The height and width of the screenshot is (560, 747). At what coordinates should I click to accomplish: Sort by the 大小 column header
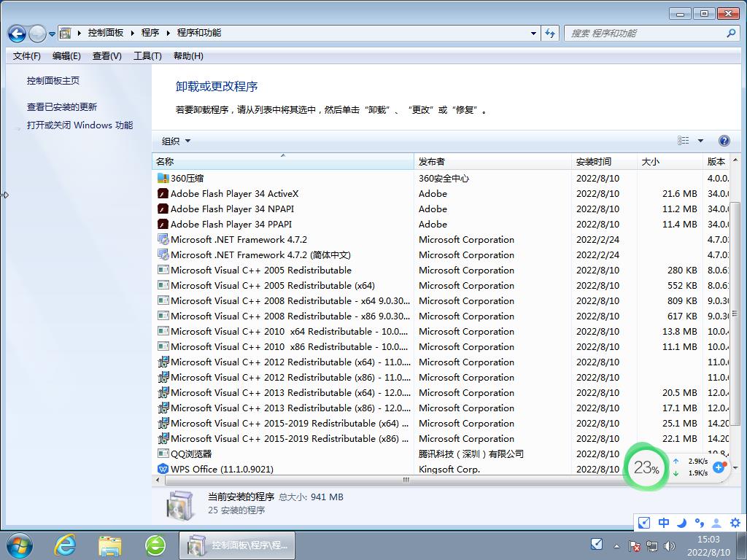click(670, 161)
